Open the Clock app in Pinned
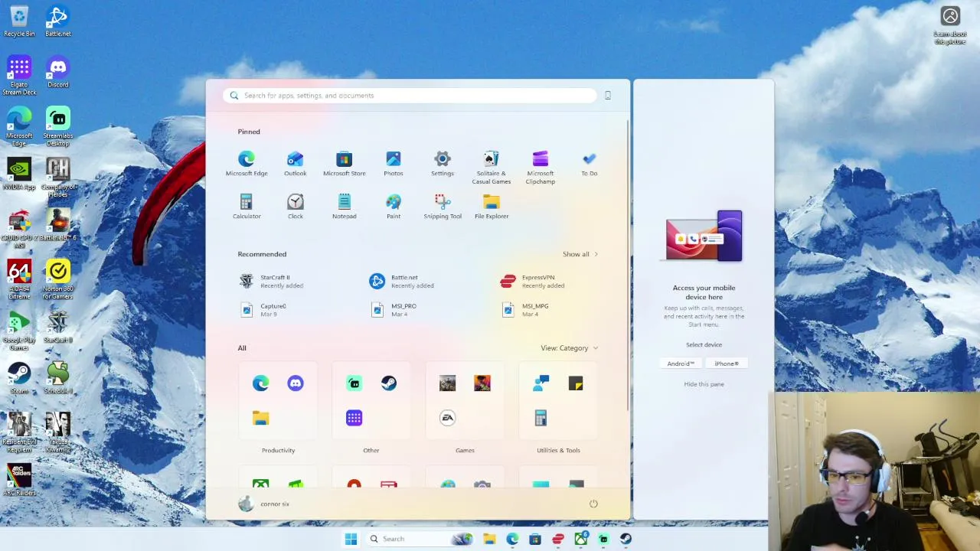Screen dimensions: 980x551 (296, 207)
